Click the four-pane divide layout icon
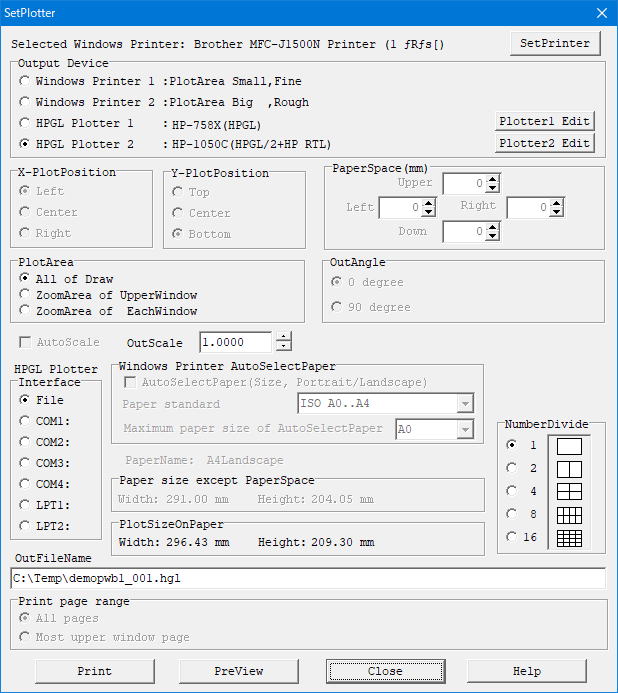 tap(569, 492)
